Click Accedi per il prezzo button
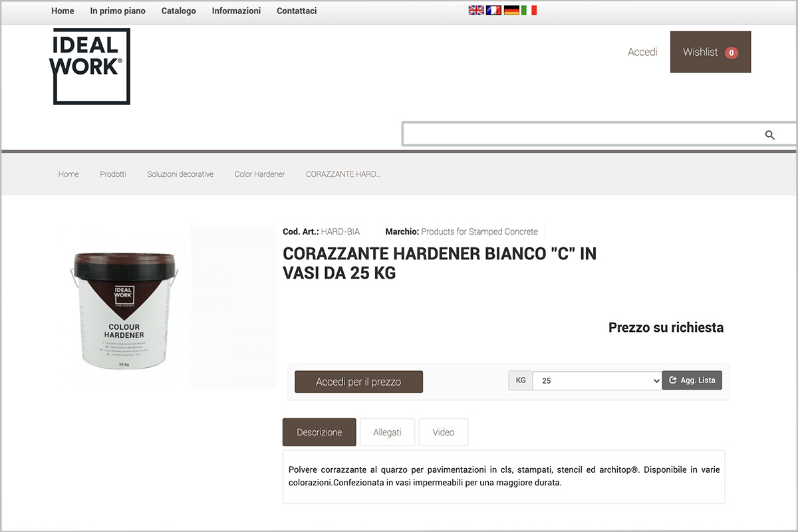 click(358, 382)
